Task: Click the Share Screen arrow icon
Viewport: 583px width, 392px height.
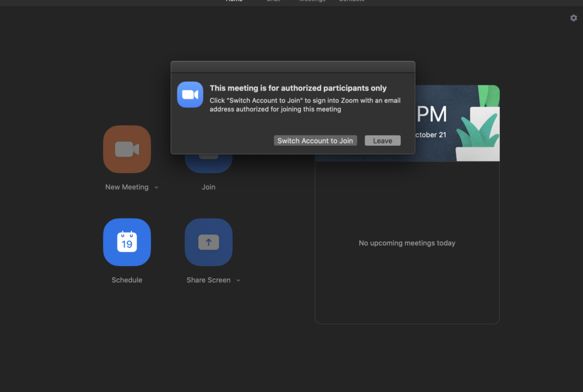Action: pyautogui.click(x=208, y=242)
